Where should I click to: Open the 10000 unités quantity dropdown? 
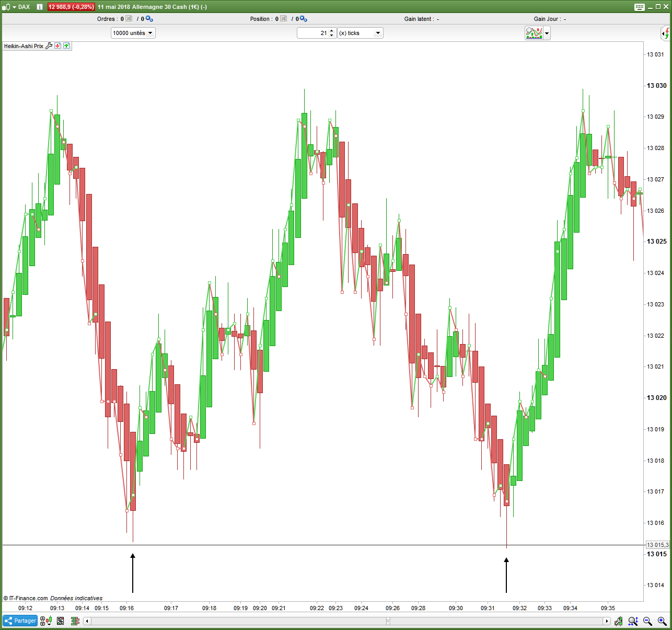tap(133, 33)
